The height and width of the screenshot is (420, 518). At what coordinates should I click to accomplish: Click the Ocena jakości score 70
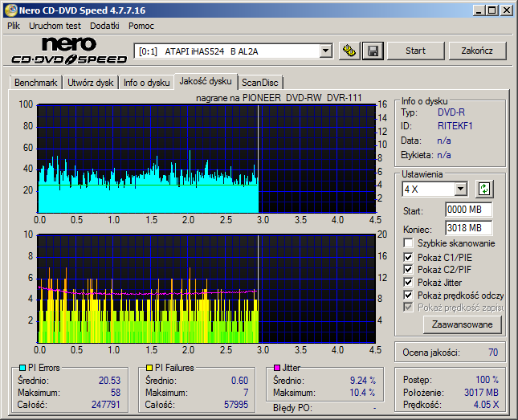[493, 353]
